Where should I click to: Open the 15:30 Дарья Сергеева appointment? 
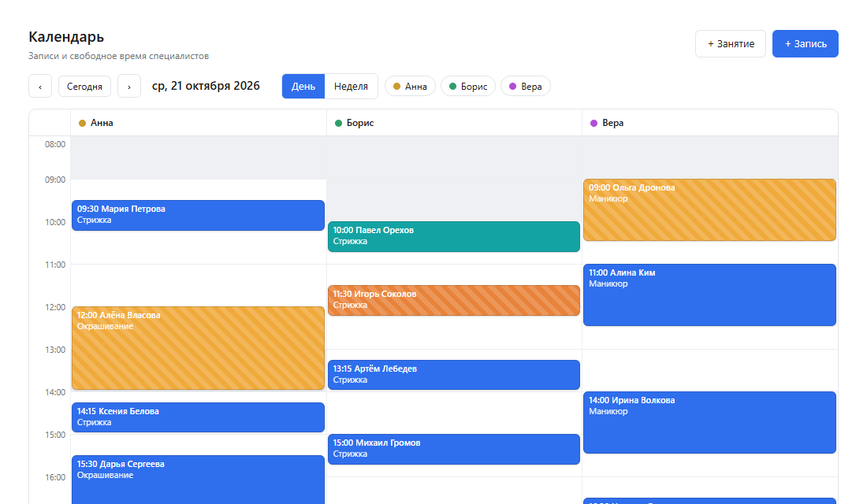tap(198, 480)
